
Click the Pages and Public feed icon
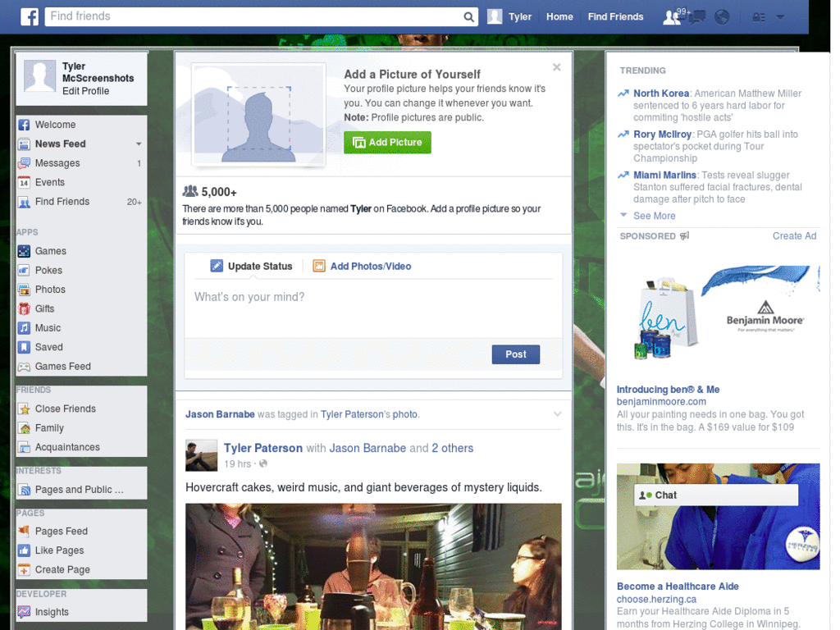(24, 490)
